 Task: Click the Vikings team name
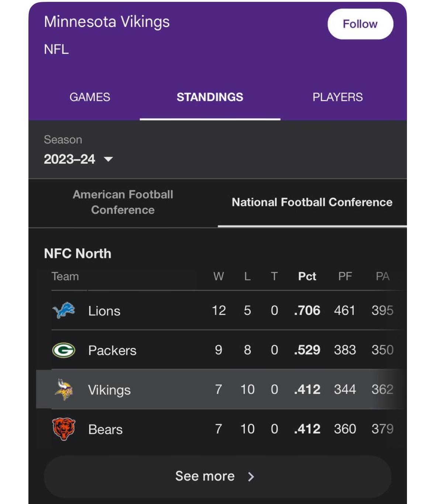tap(109, 390)
